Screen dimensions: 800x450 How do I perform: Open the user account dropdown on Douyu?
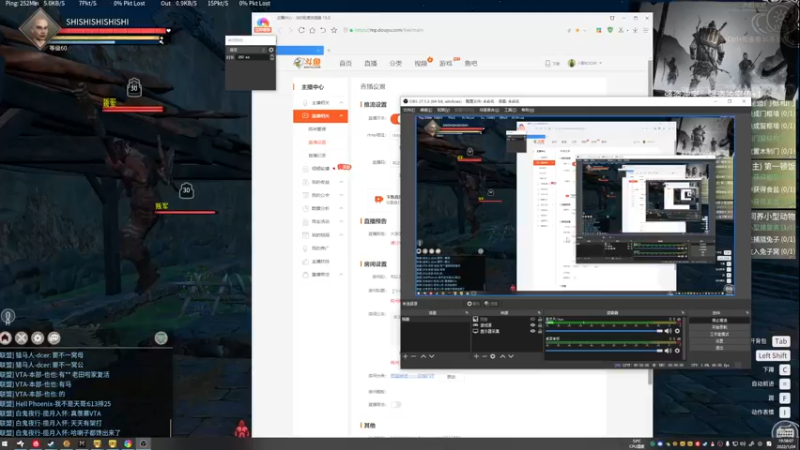585,63
